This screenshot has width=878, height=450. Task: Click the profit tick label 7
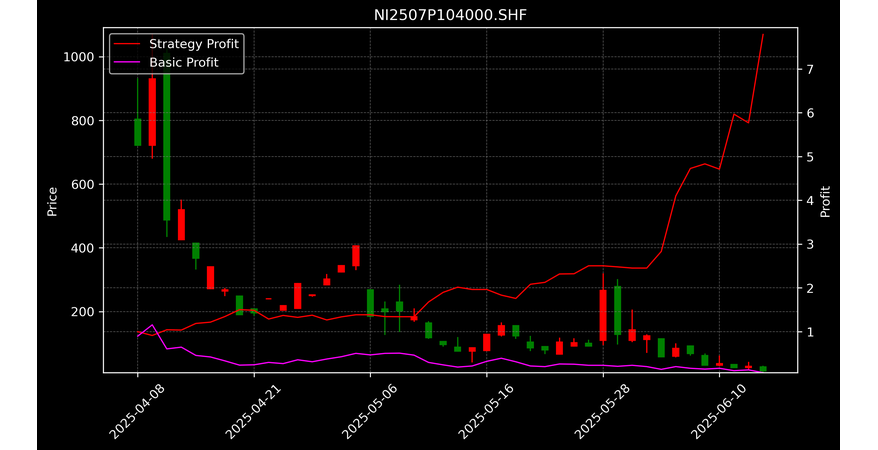[809, 69]
